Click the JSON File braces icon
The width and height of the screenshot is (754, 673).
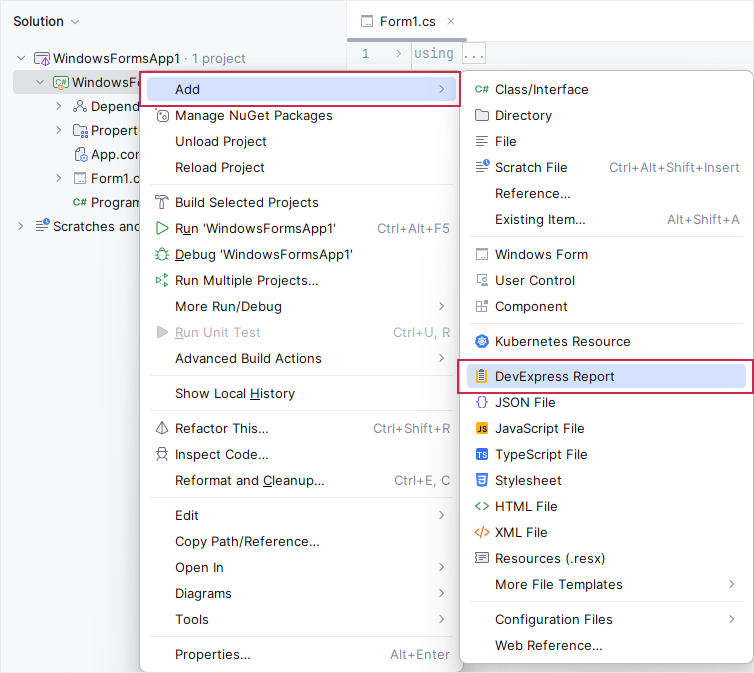point(481,402)
